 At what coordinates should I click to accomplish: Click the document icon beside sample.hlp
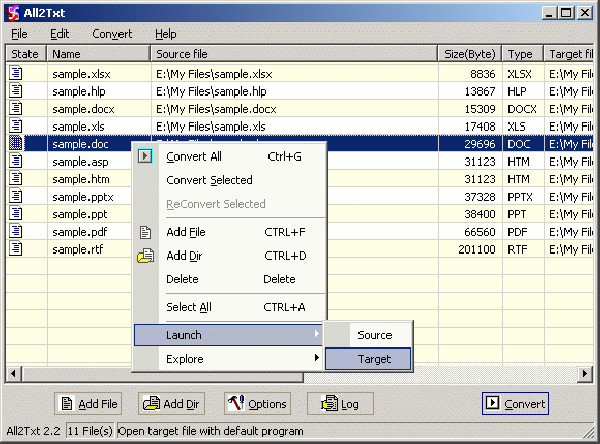click(16, 91)
